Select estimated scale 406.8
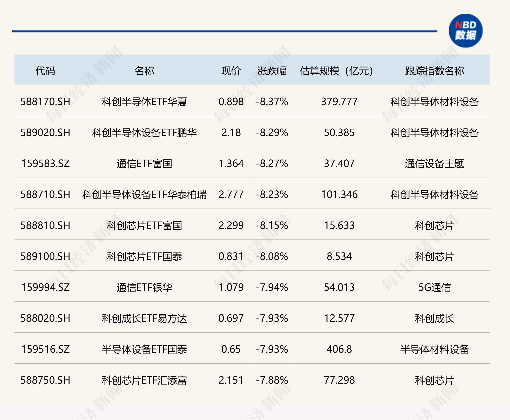The image size is (510, 420). 339,349
